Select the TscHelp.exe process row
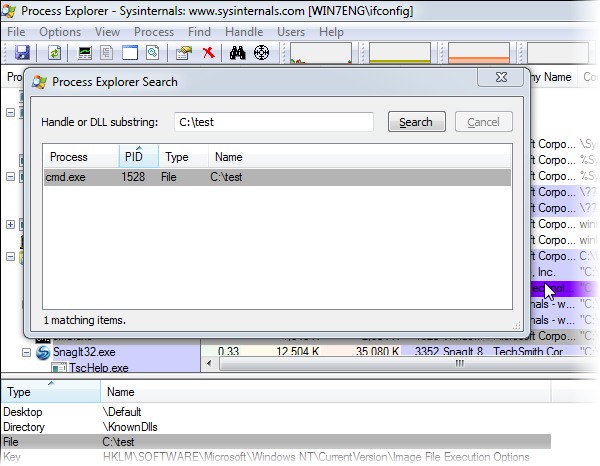 [101, 368]
